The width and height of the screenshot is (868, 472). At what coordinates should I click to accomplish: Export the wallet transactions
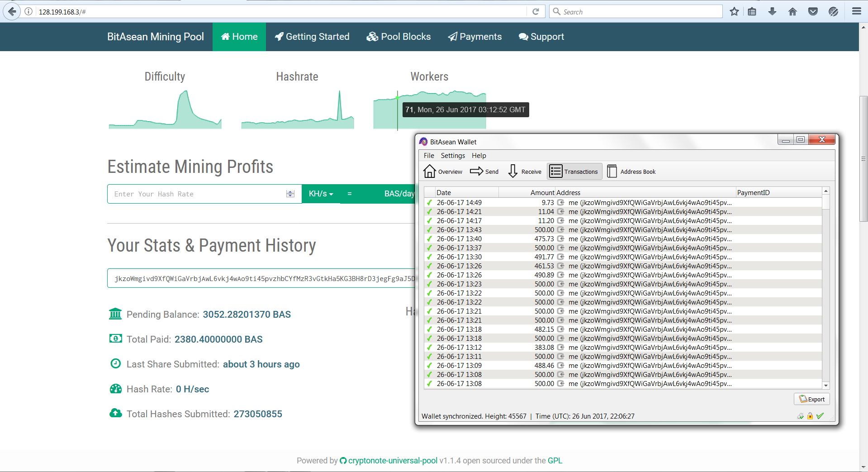click(x=812, y=399)
